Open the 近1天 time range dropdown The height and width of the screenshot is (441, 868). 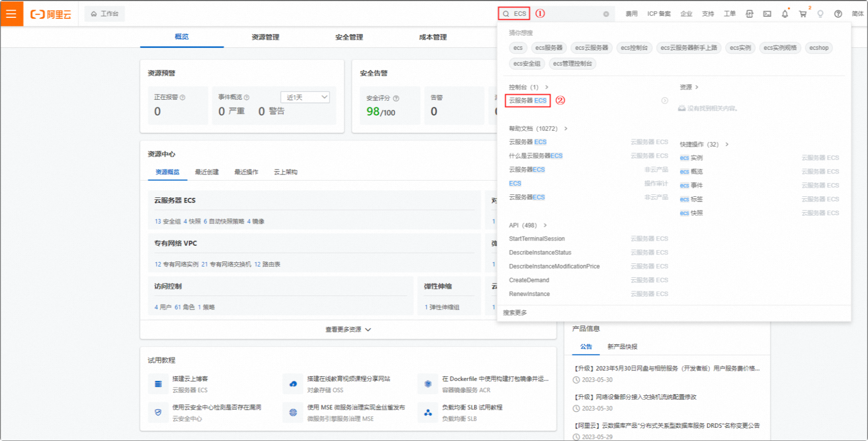[x=305, y=97]
